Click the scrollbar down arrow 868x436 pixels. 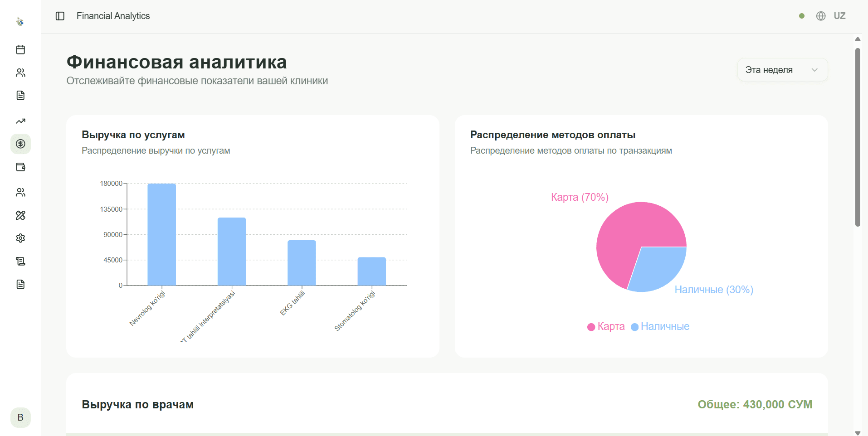tap(858, 433)
